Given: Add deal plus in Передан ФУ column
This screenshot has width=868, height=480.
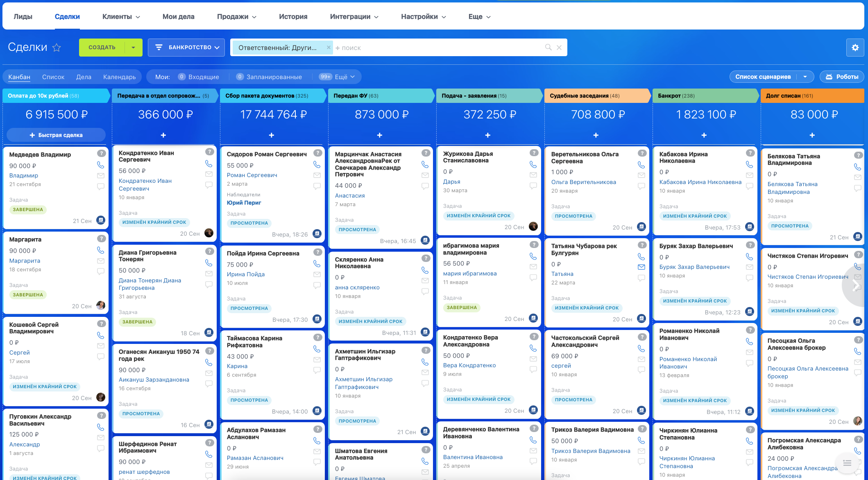Looking at the screenshot, I should click(x=379, y=135).
